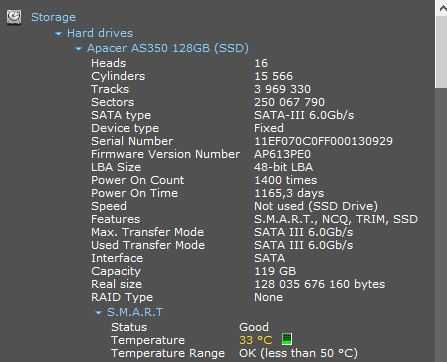The image size is (447, 362).
Task: Select Capacity value 119 GB
Action: click(275, 271)
